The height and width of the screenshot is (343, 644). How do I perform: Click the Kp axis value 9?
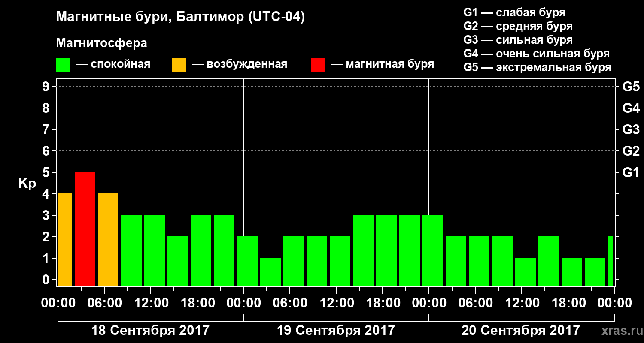coord(47,87)
